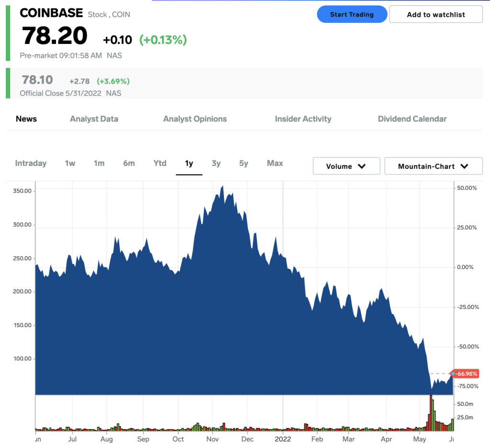Click the 100.00 price axis label

[x=22, y=359]
